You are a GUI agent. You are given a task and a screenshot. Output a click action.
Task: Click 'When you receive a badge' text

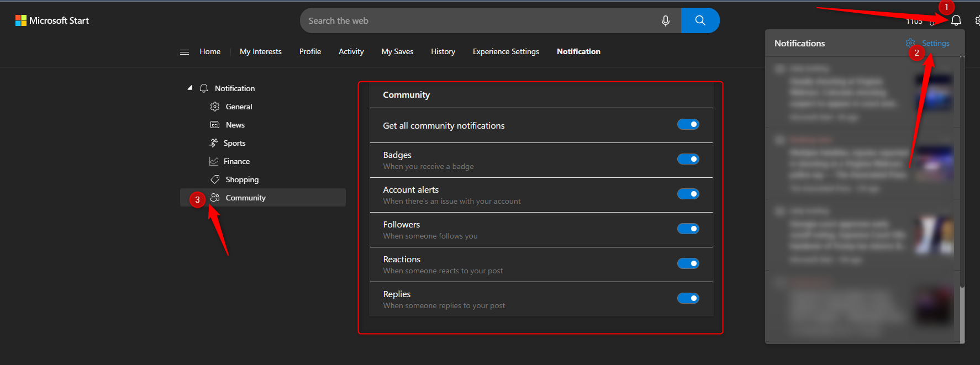click(428, 166)
